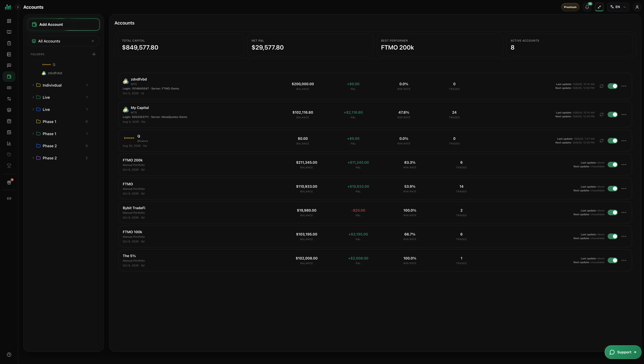Open the open-book journal icon in sidebar
The image size is (644, 364).
[9, 32]
